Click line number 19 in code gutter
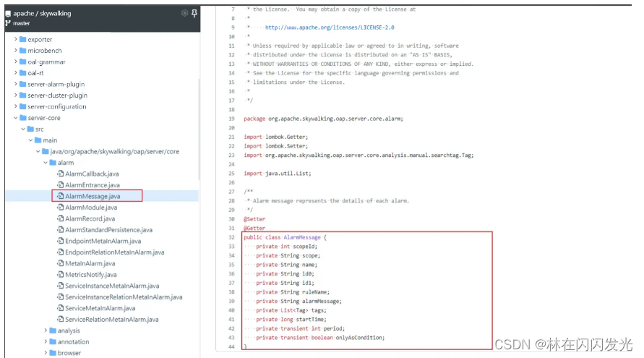 pos(231,119)
